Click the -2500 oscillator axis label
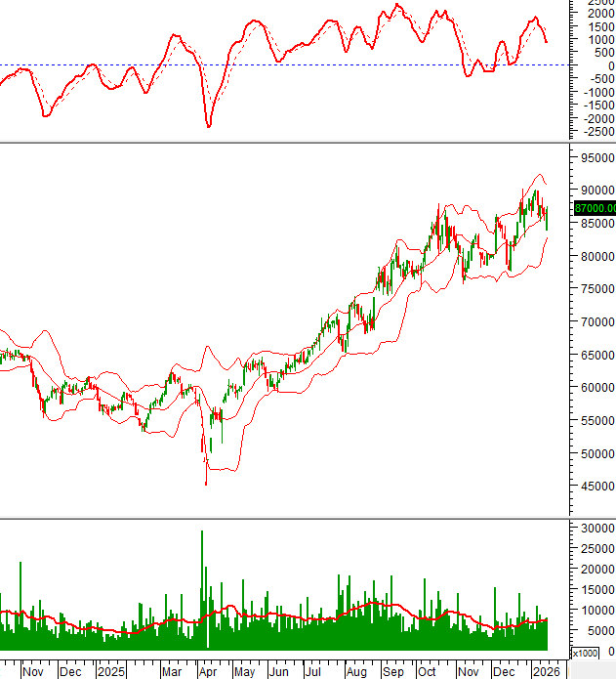 (x=593, y=132)
